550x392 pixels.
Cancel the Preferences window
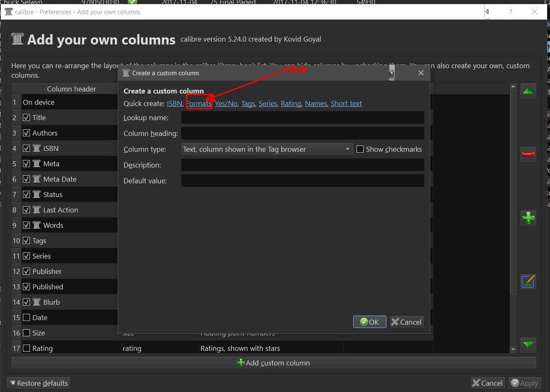click(488, 383)
